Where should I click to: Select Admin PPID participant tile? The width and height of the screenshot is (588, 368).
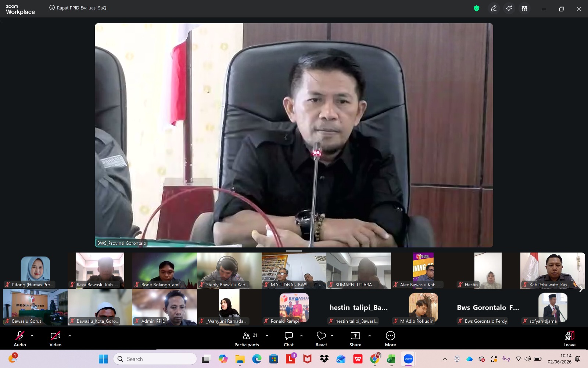pos(165,307)
